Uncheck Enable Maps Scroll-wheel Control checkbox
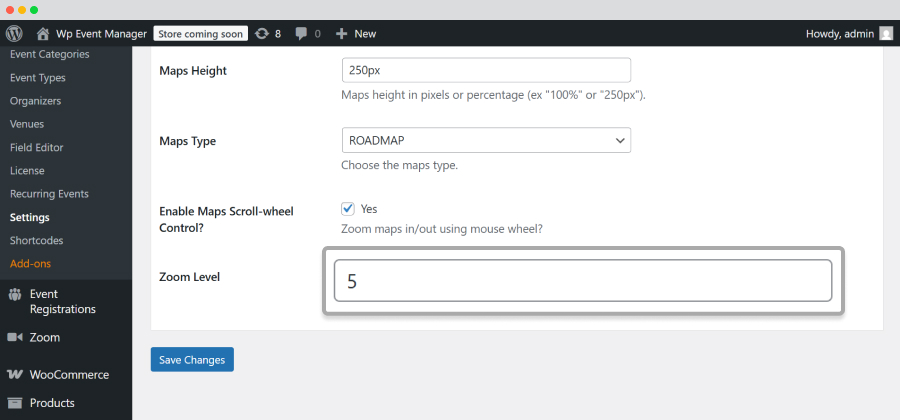The width and height of the screenshot is (900, 420). [348, 209]
